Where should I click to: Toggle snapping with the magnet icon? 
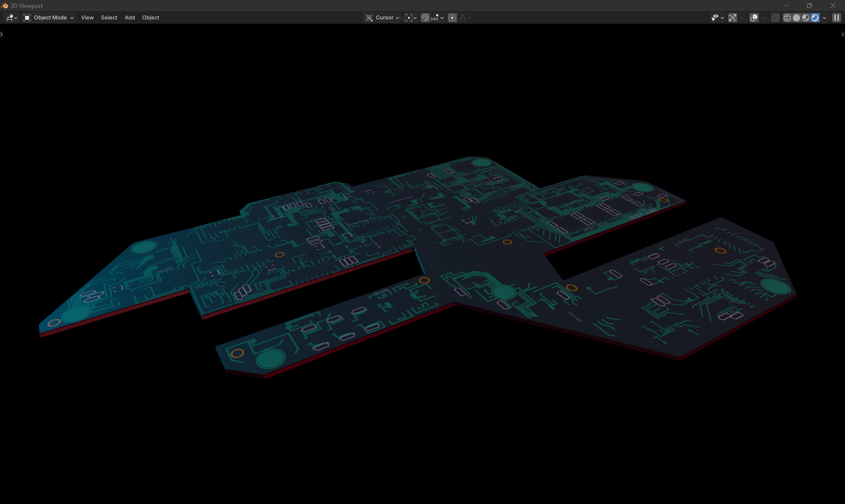tap(425, 18)
